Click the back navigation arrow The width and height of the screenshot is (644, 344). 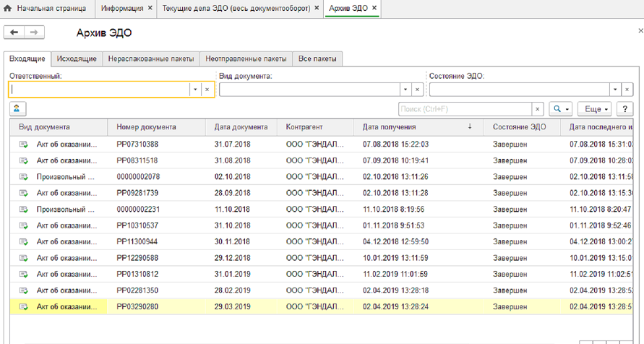[14, 33]
